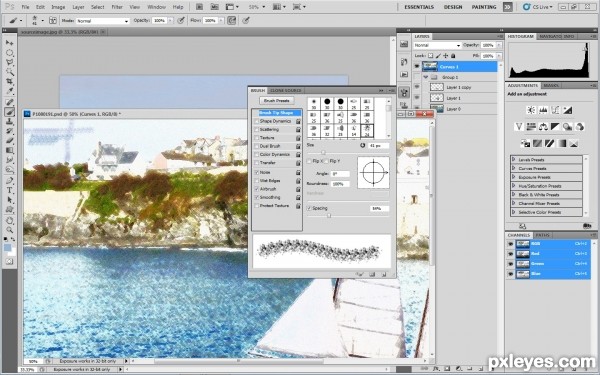Open the layer Opacity dropdown arrow

point(499,45)
